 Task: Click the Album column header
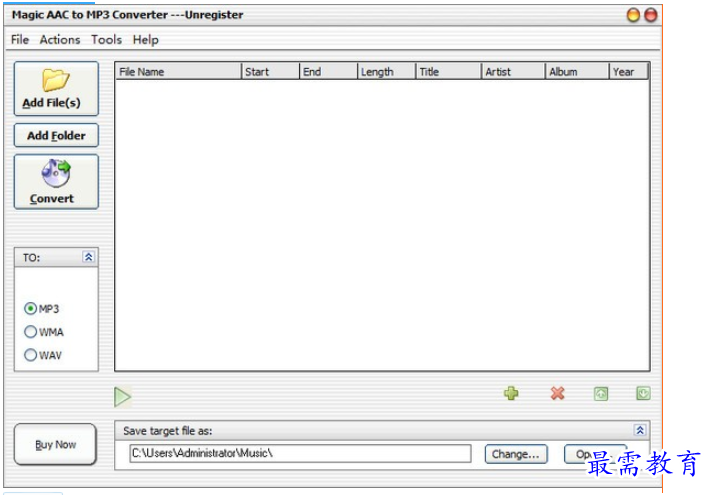click(x=577, y=72)
